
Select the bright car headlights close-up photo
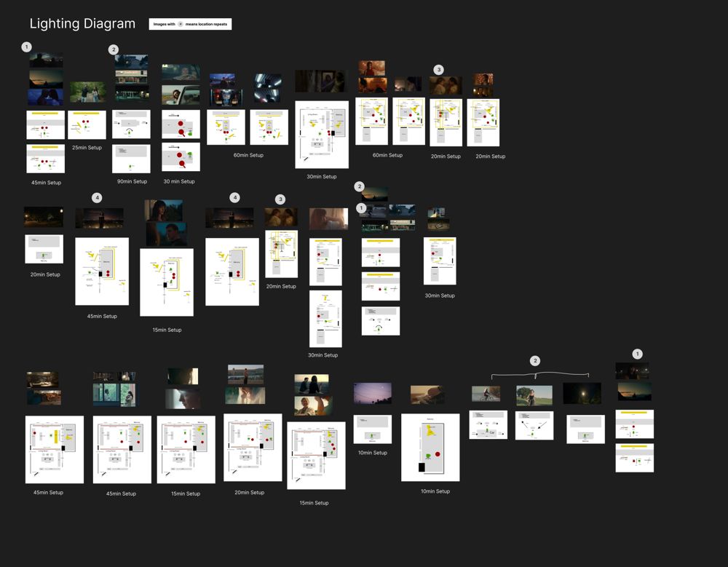coord(267,88)
